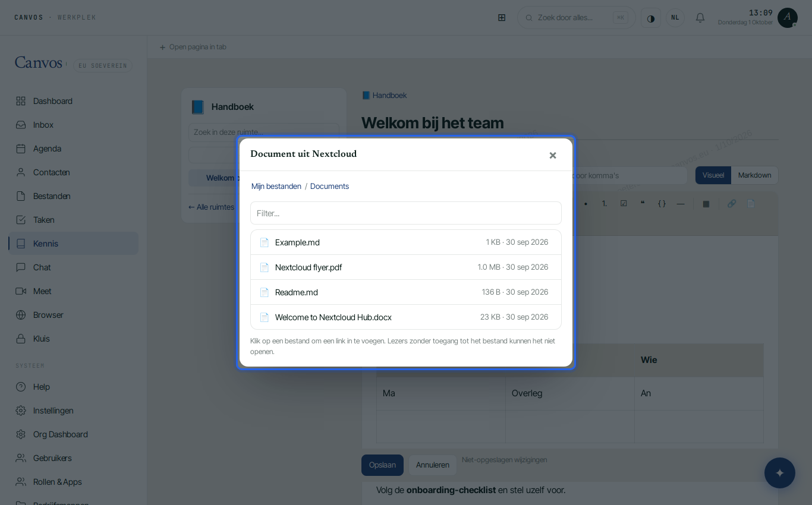Click the insert link toolbar icon
The image size is (812, 505).
(732, 203)
